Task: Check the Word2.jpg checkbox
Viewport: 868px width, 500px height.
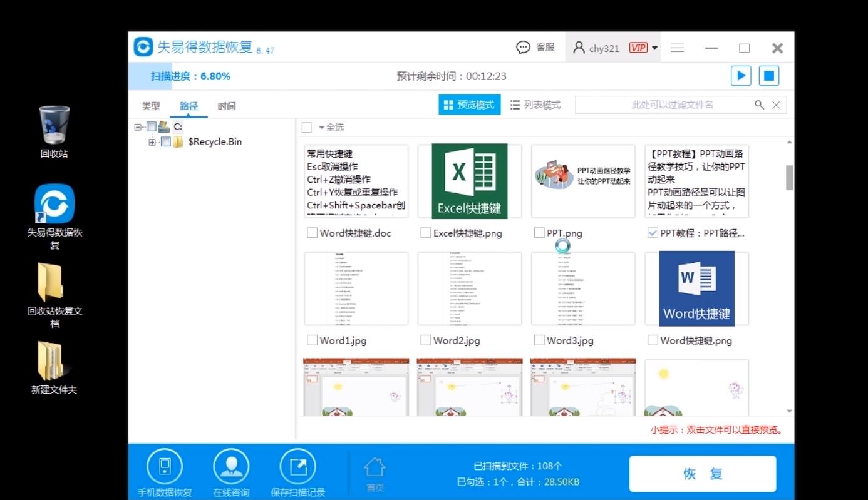Action: (426, 340)
